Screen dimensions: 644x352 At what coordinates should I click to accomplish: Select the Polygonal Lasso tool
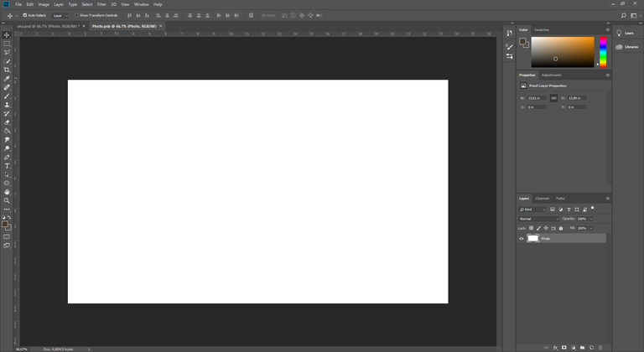[7, 53]
